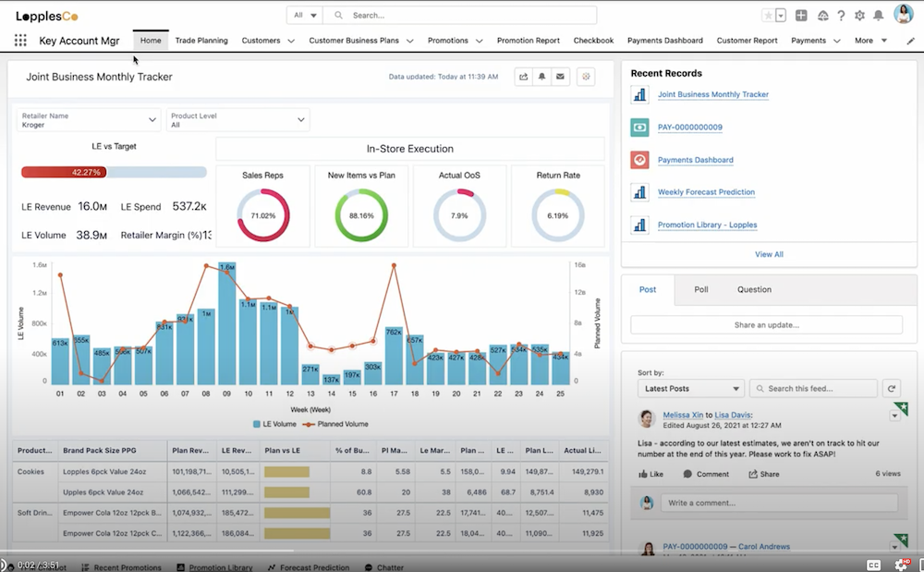Viewport: 924px width, 572px height.
Task: Click the global add plus icon
Action: (x=801, y=16)
